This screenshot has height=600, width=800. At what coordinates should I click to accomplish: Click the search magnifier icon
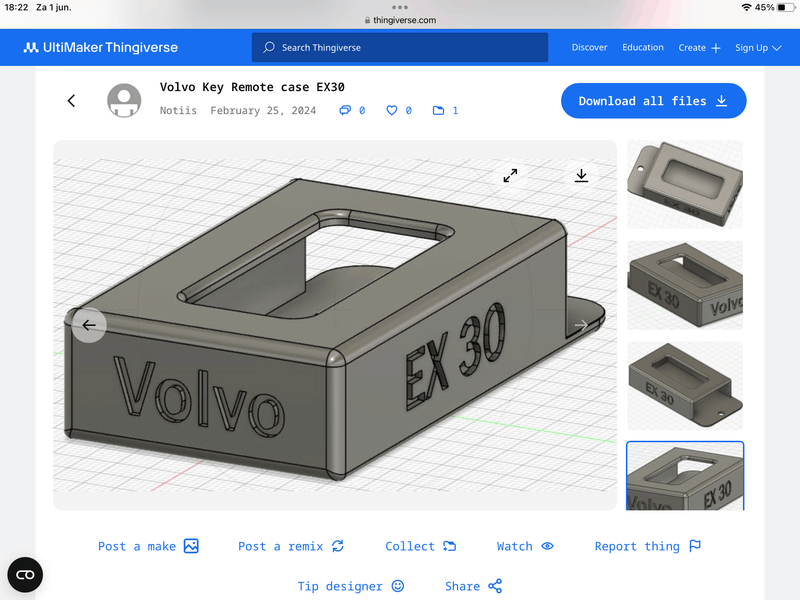[269, 47]
